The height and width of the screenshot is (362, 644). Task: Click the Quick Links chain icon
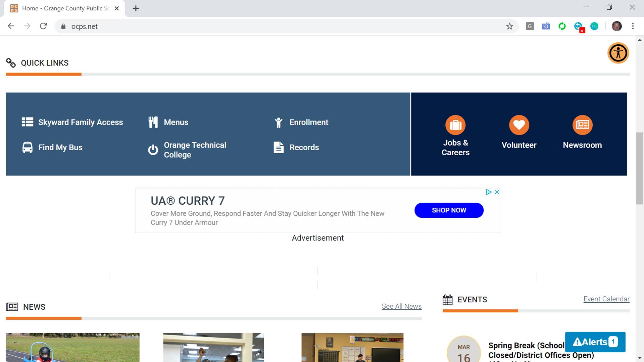tap(11, 63)
